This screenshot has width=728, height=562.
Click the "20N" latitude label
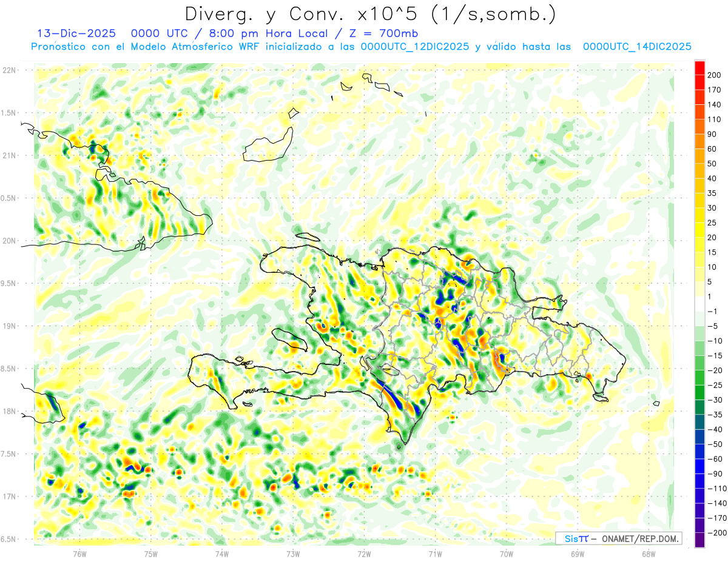tap(9, 241)
